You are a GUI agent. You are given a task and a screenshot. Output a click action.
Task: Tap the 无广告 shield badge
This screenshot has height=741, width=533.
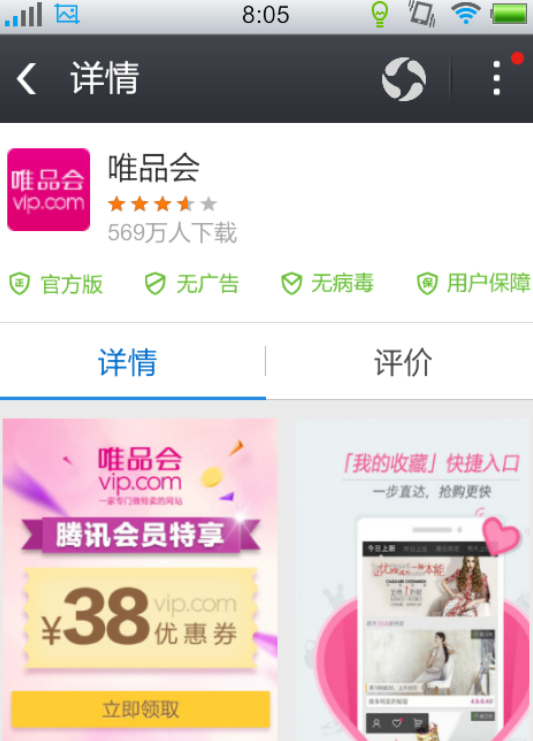click(192, 284)
